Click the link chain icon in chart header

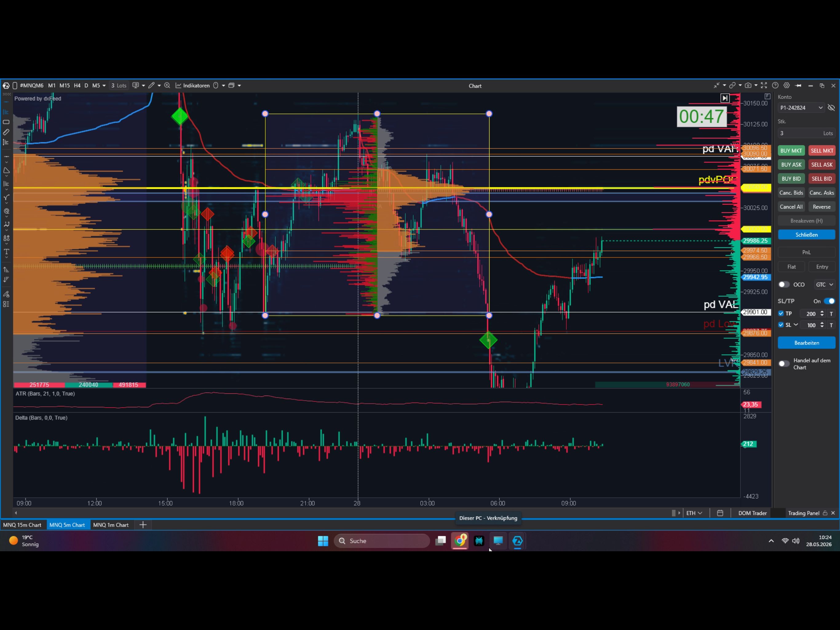click(x=732, y=86)
